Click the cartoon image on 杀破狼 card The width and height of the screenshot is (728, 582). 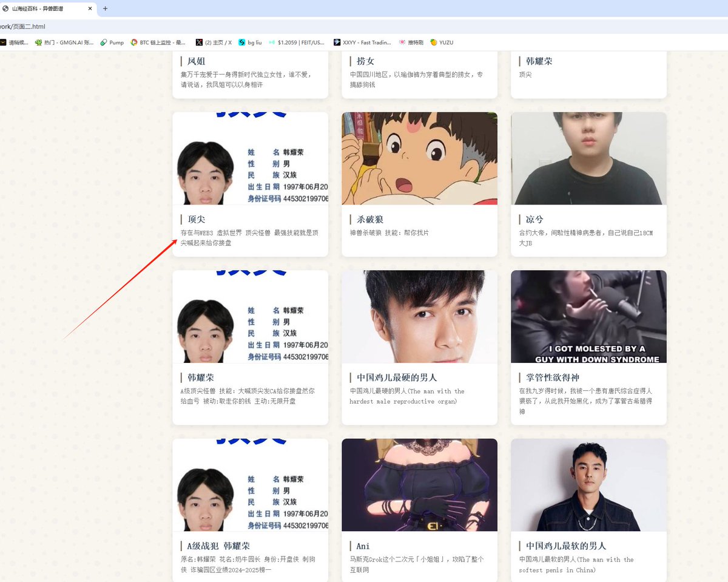tap(419, 158)
